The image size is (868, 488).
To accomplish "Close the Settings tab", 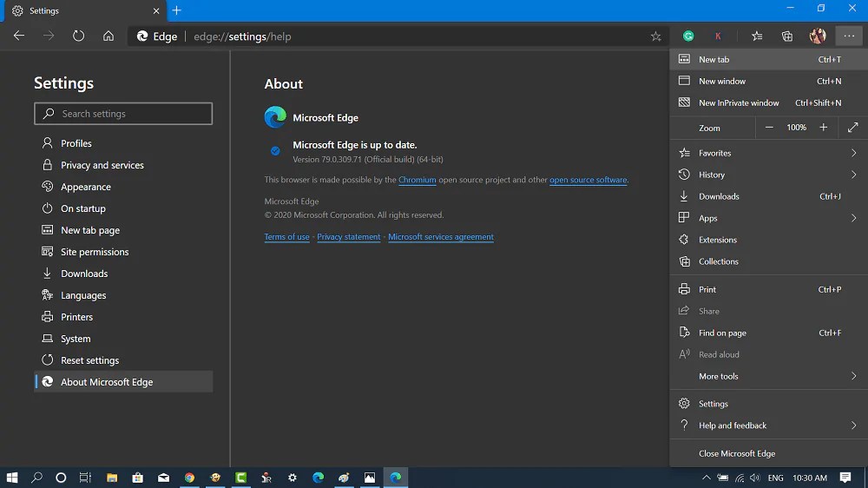I will 156,10.
